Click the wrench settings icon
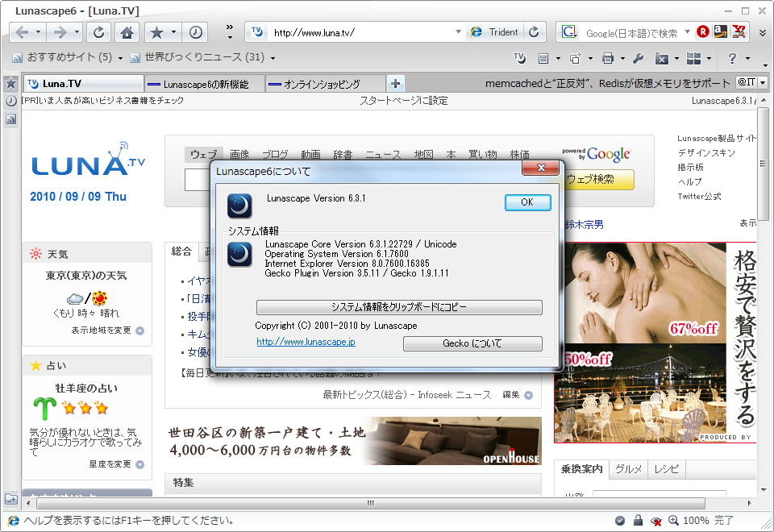 [640, 59]
